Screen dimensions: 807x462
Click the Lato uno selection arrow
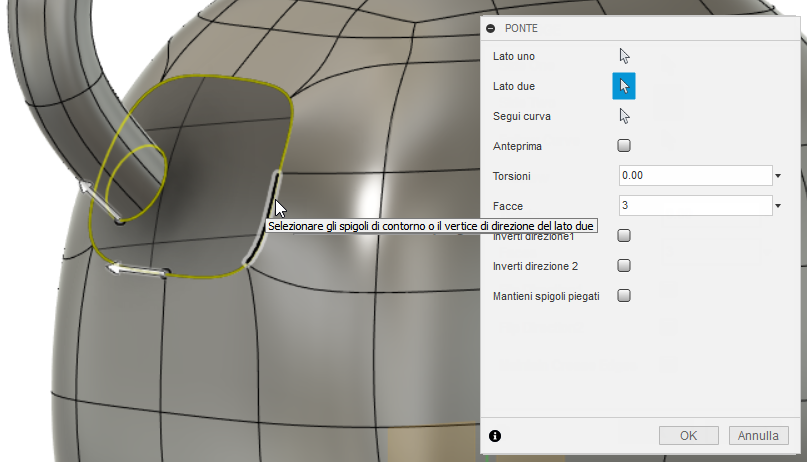point(624,56)
